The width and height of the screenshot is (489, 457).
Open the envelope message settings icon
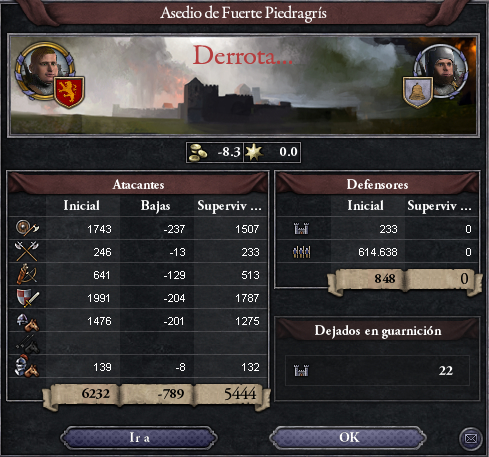tap(471, 438)
